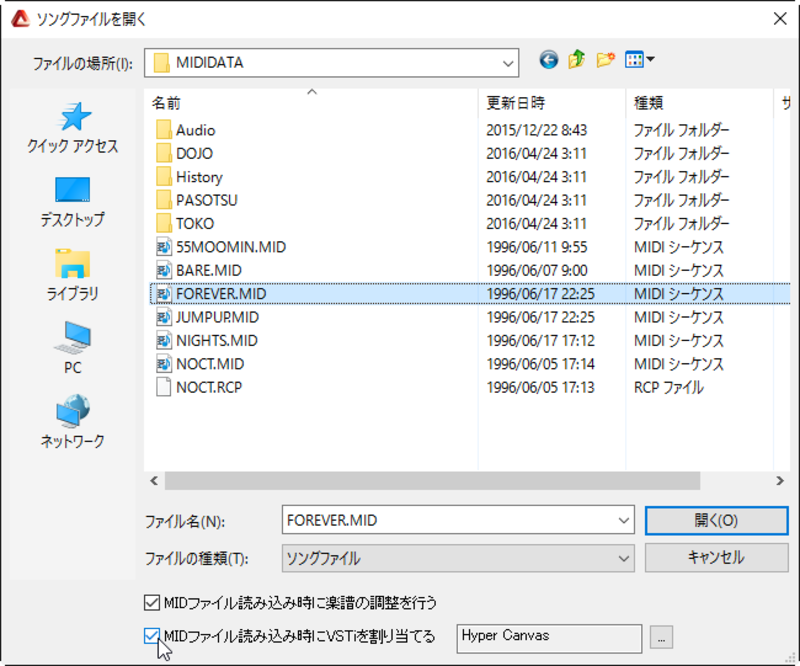
Task: Select the DOJO folder icon
Action: pyautogui.click(x=163, y=154)
